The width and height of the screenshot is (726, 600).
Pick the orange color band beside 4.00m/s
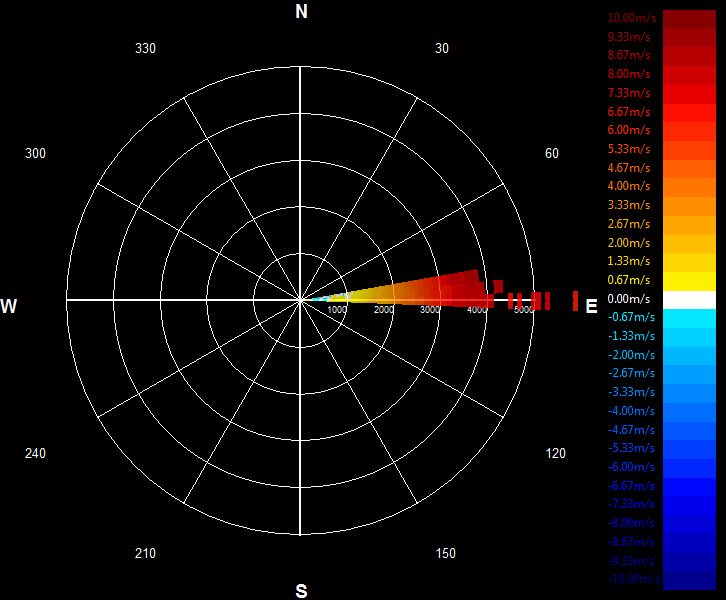point(689,188)
